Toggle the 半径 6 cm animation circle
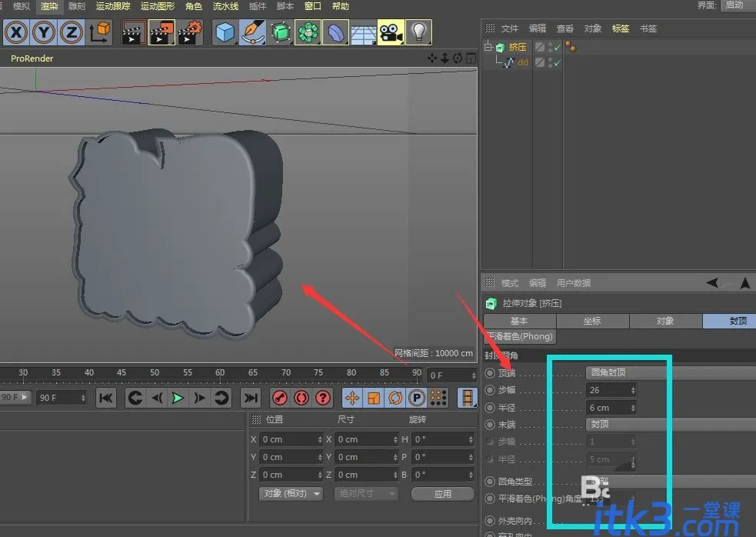Screen dimensions: 756x537 pyautogui.click(x=490, y=408)
